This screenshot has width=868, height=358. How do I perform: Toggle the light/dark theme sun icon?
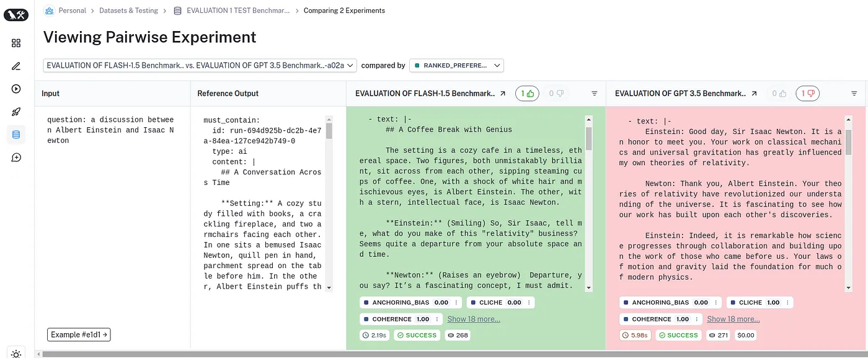coord(16,353)
